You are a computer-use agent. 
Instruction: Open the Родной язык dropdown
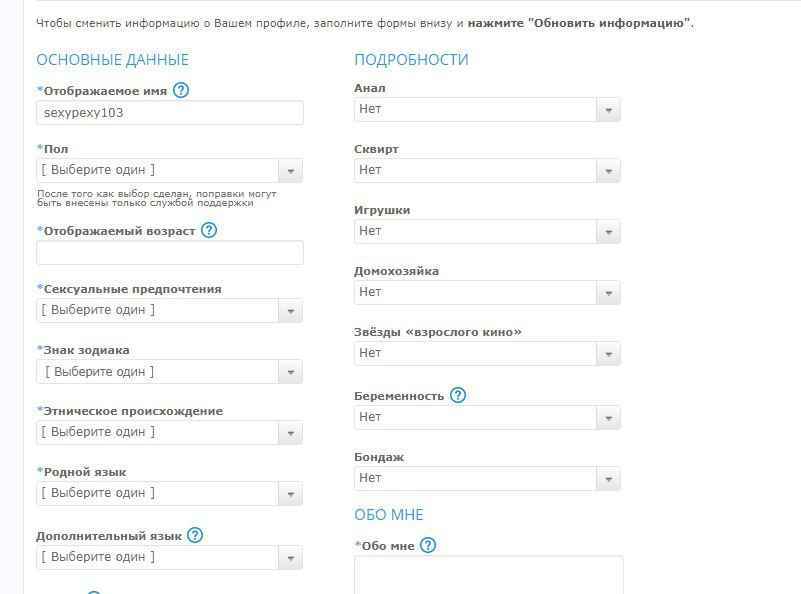click(x=290, y=492)
